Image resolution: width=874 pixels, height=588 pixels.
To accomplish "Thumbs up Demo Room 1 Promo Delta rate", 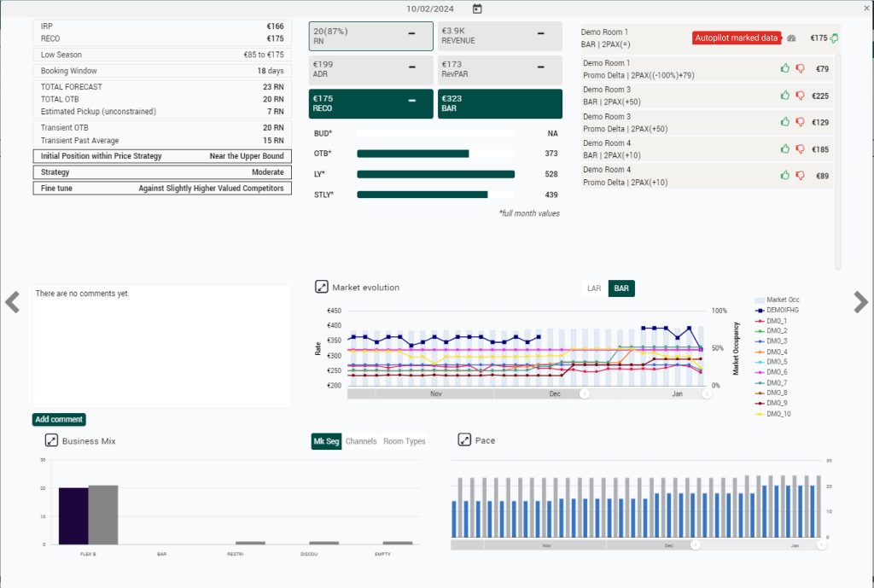I will (785, 68).
